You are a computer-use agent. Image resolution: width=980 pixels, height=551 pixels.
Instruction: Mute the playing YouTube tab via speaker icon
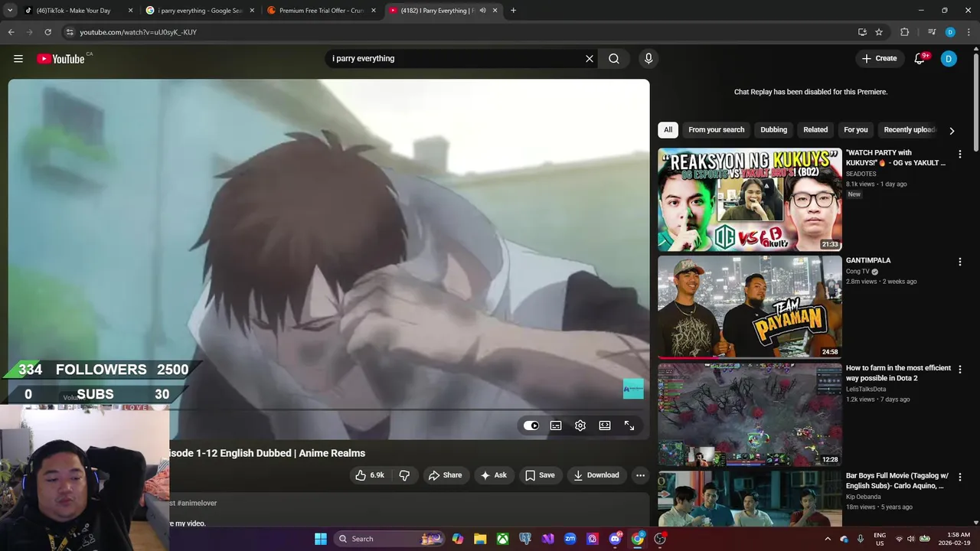tap(482, 11)
